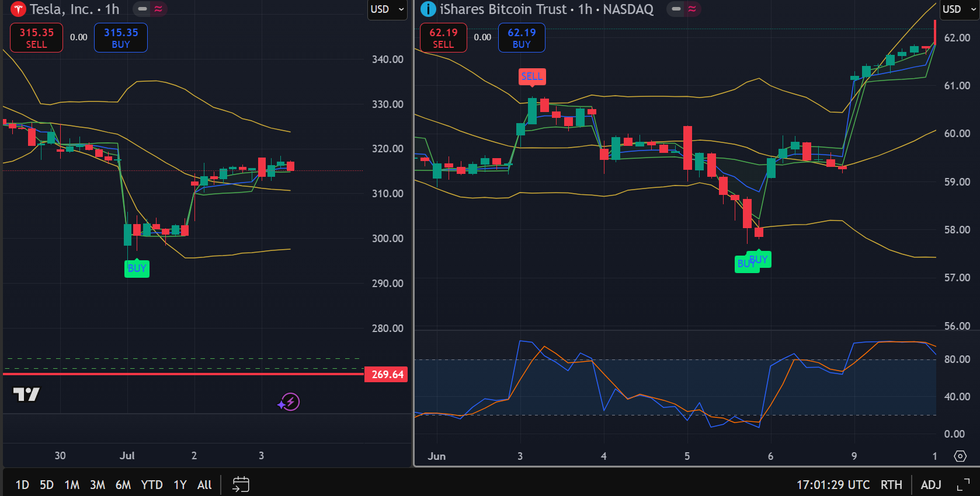Click the Jul date label on Tesla axis
980x496 pixels.
pos(127,456)
